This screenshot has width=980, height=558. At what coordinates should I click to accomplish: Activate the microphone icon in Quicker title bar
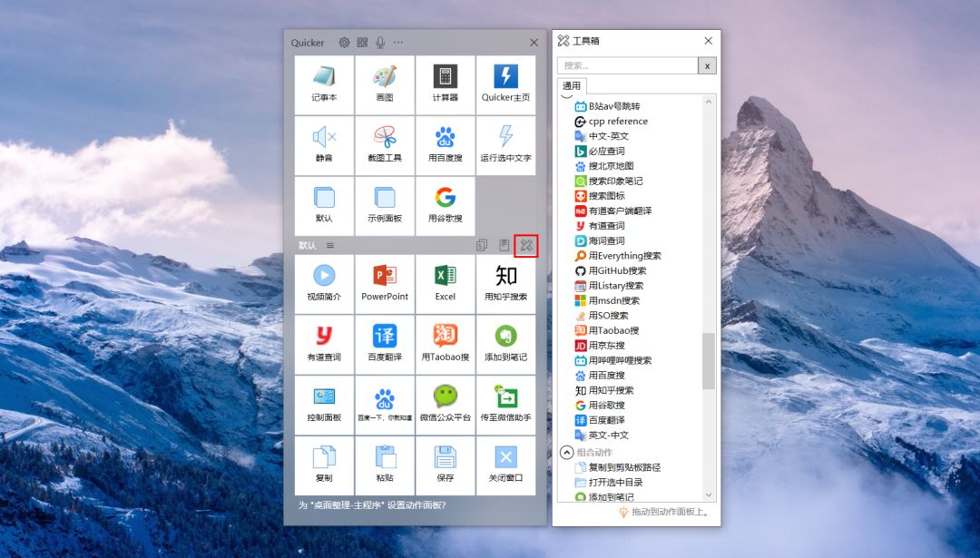pyautogui.click(x=380, y=43)
